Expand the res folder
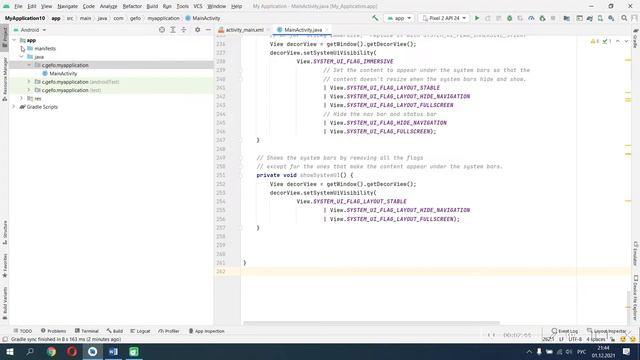The height and width of the screenshot is (360, 640). [x=22, y=98]
